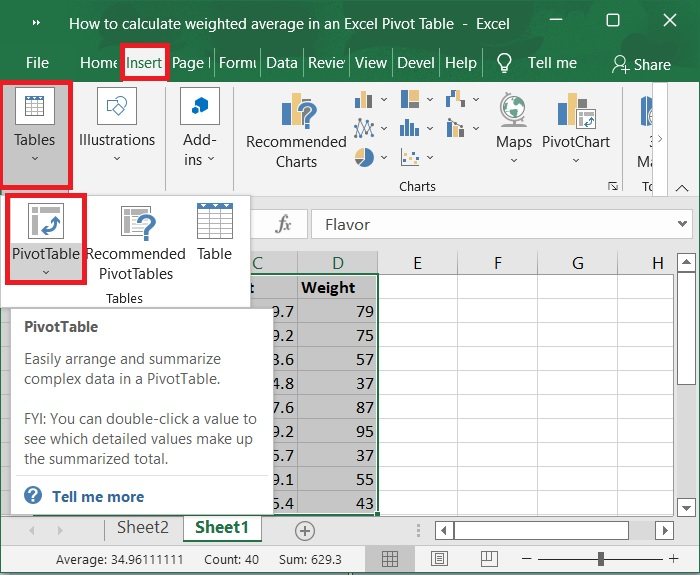Viewport: 700px width, 575px height.
Task: Select column E header
Action: coord(417,263)
